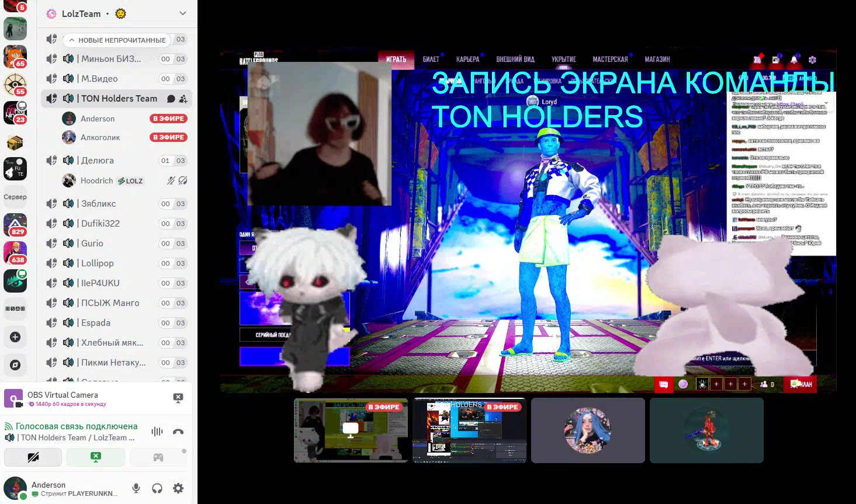Open wolf-icon server in sidebar
This screenshot has height=504, width=856.
15,169
